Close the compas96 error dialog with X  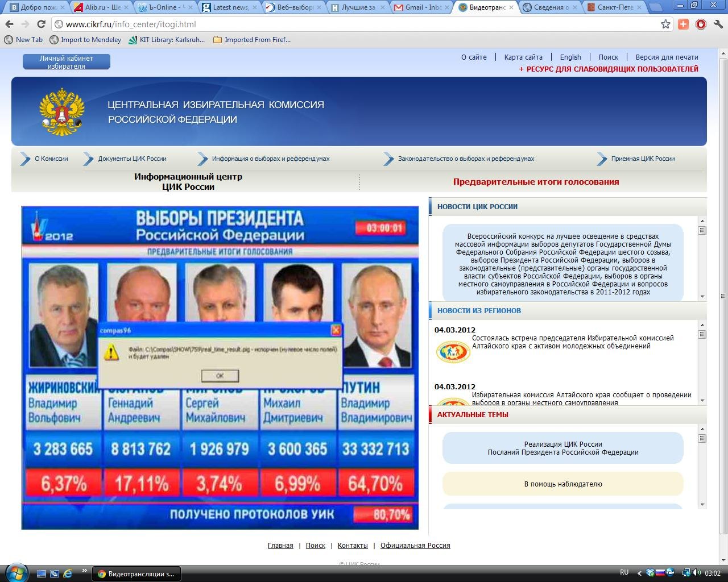click(x=336, y=330)
